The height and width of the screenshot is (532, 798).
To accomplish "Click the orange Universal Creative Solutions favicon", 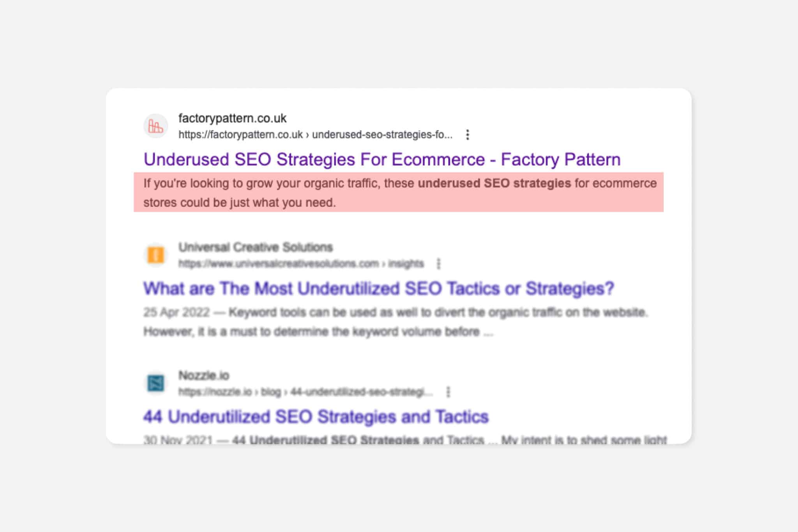I will pyautogui.click(x=156, y=255).
